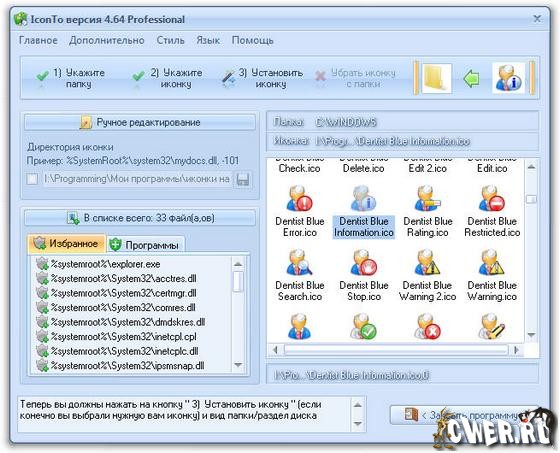
Task: Click the Delete.ico file label
Action: [x=364, y=168]
